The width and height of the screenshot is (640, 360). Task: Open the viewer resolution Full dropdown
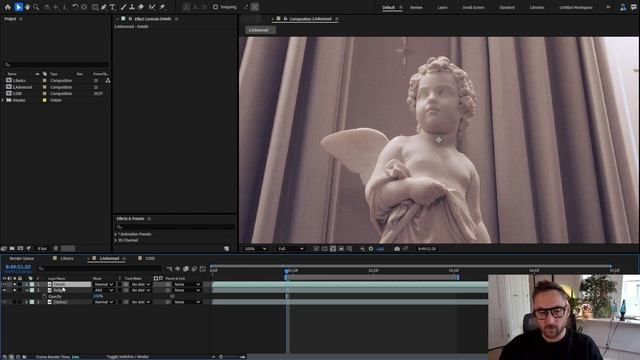[291, 249]
